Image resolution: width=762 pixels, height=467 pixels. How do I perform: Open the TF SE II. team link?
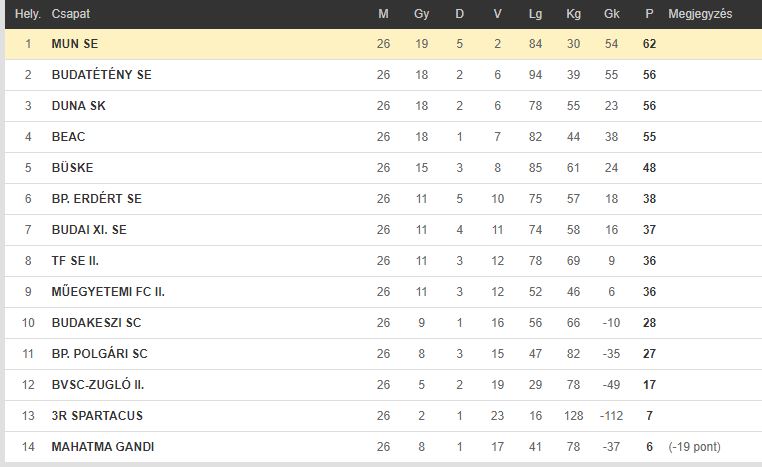click(x=75, y=261)
